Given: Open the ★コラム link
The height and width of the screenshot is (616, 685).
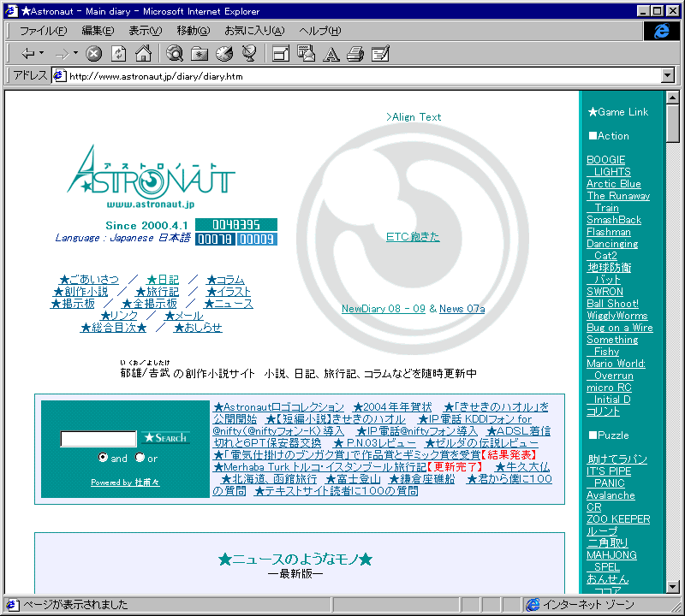Looking at the screenshot, I should click(225, 280).
